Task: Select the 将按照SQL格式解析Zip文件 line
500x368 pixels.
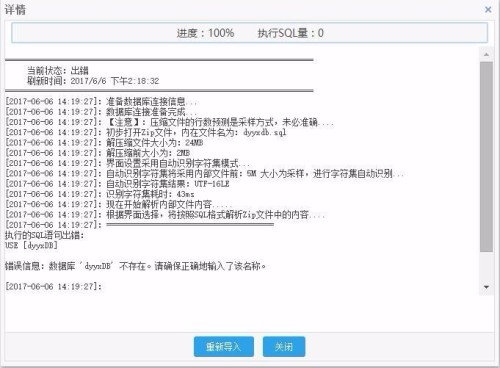Action: coord(165,215)
